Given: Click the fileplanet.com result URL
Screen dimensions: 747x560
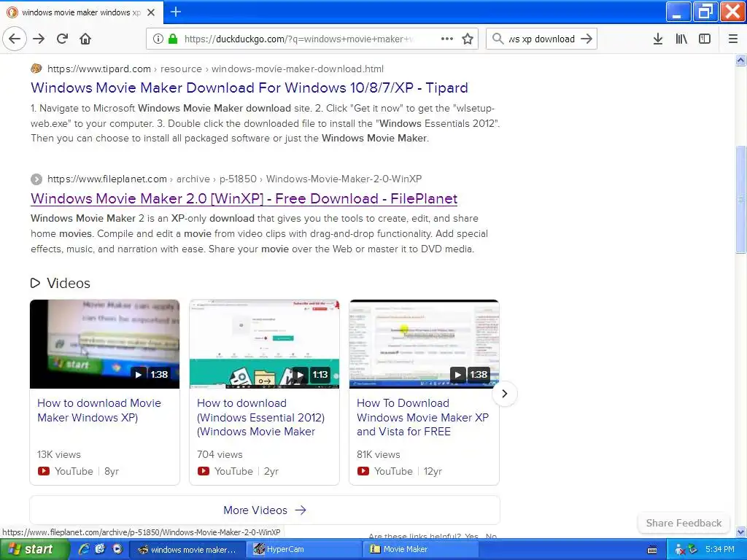Looking at the screenshot, I should (x=234, y=179).
